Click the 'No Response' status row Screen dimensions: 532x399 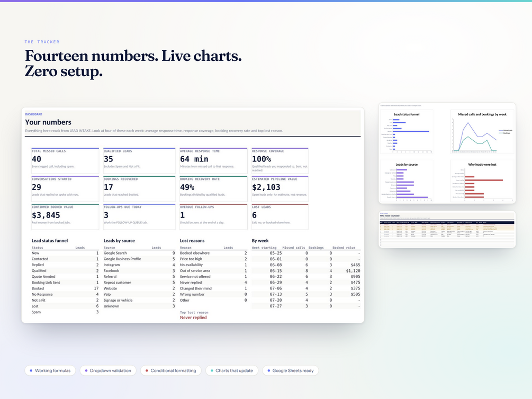65,294
